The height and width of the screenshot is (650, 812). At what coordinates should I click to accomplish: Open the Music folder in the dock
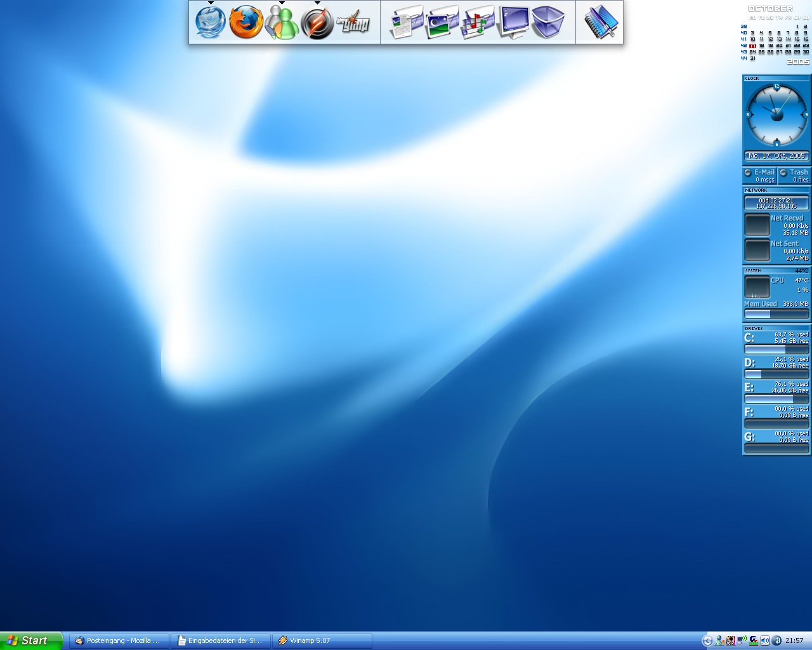(x=478, y=23)
